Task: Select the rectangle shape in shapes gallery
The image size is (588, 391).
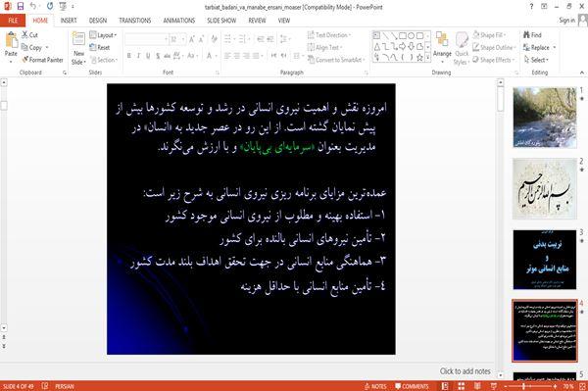Action: (x=403, y=36)
